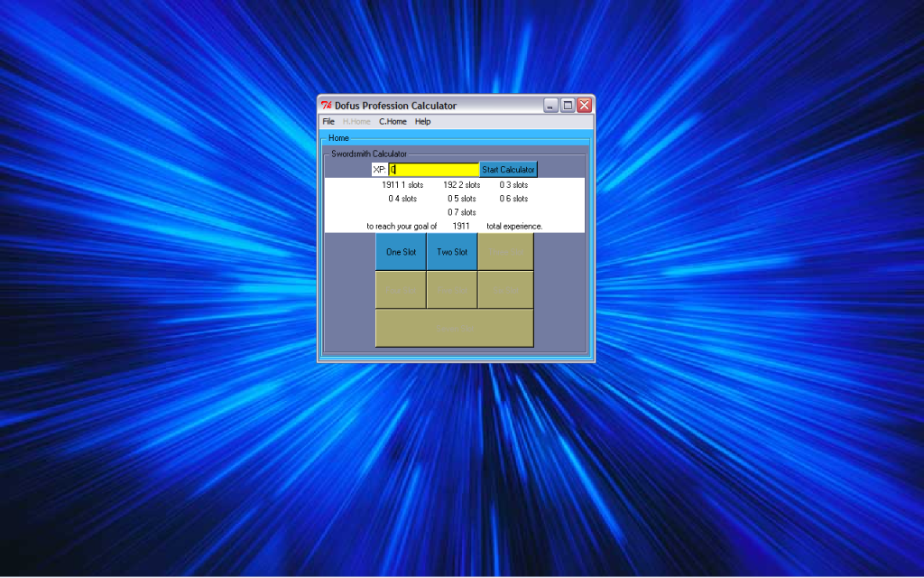Screen dimensions: 924x578
Task: Click 'to reach your goal of' text
Action: 402,227
